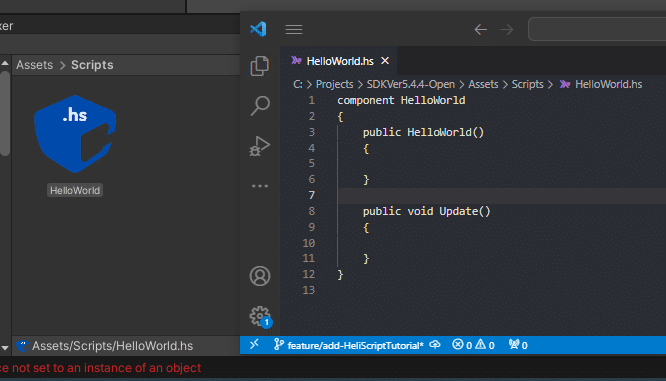Image resolution: width=666 pixels, height=381 pixels.
Task: Click the C: breadcrumb segment
Action: [x=298, y=84]
